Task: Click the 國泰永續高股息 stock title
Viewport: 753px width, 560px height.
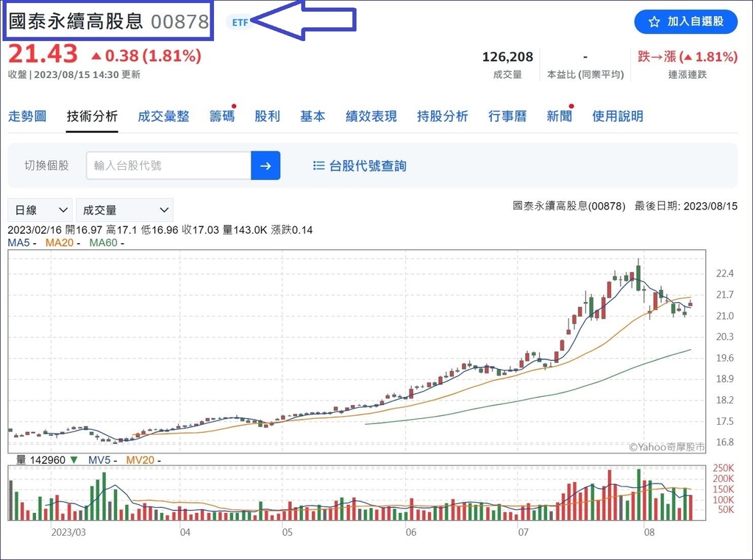Action: (76, 21)
